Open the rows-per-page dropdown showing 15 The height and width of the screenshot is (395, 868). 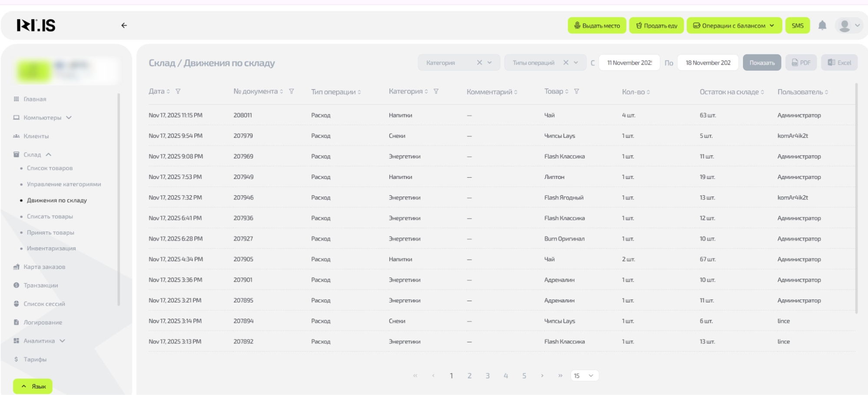pos(584,376)
